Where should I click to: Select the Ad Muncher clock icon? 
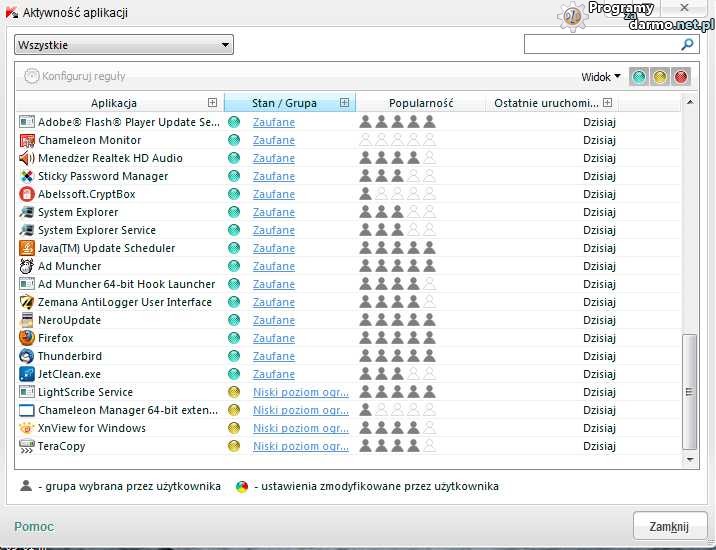click(x=27, y=266)
